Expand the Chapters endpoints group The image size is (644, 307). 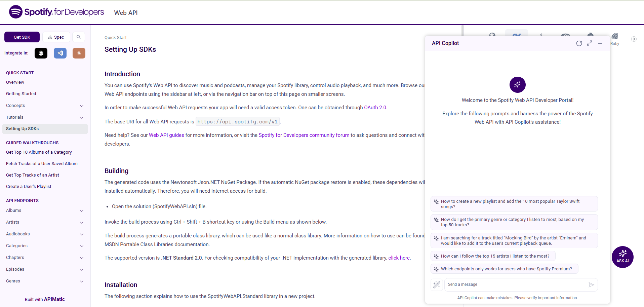[x=45, y=258]
